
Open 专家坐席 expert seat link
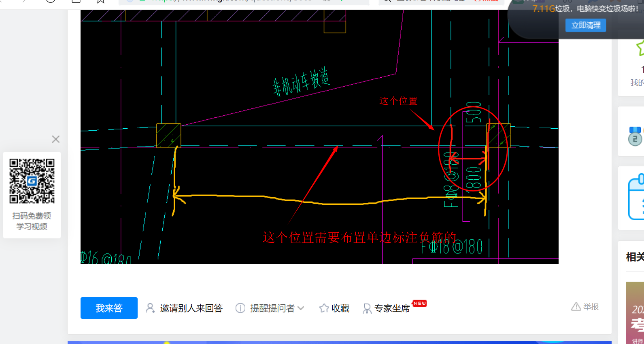(392, 308)
